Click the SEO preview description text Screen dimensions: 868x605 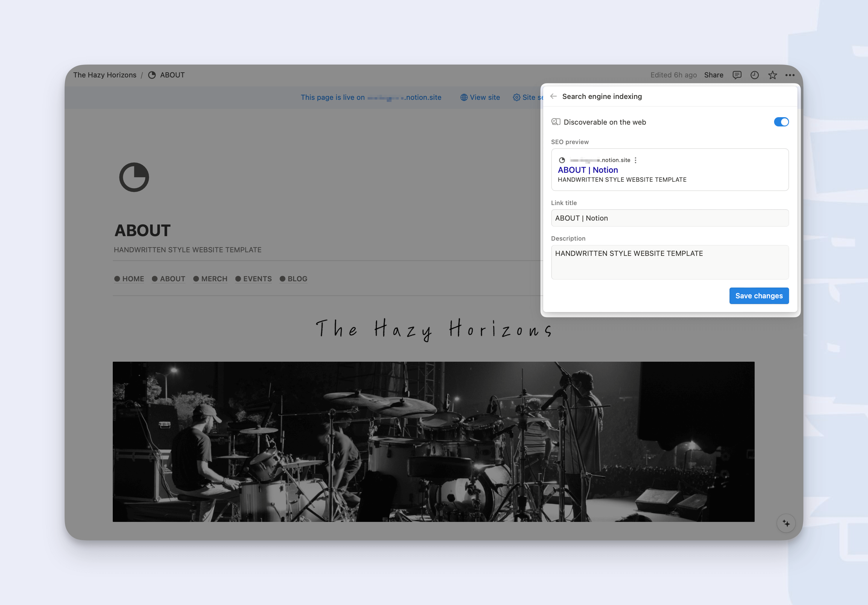[622, 180]
